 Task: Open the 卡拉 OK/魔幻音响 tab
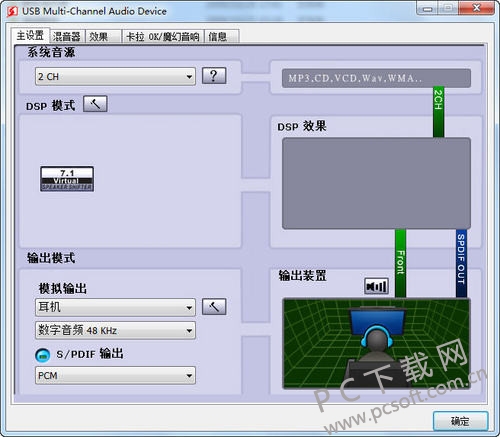pyautogui.click(x=163, y=36)
